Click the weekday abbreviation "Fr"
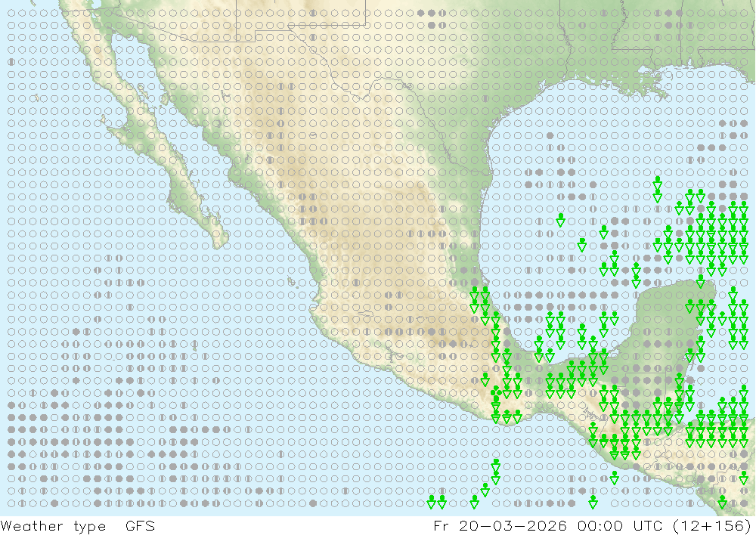 (442, 525)
